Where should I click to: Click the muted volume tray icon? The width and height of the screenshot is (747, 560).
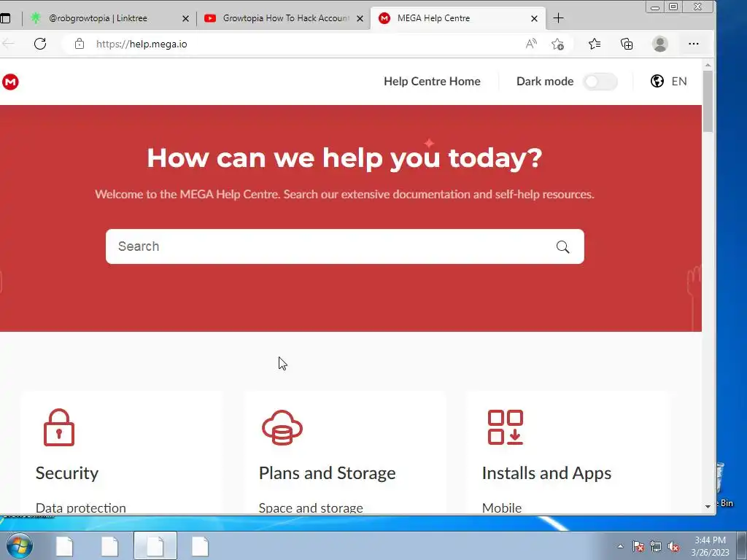[673, 546]
